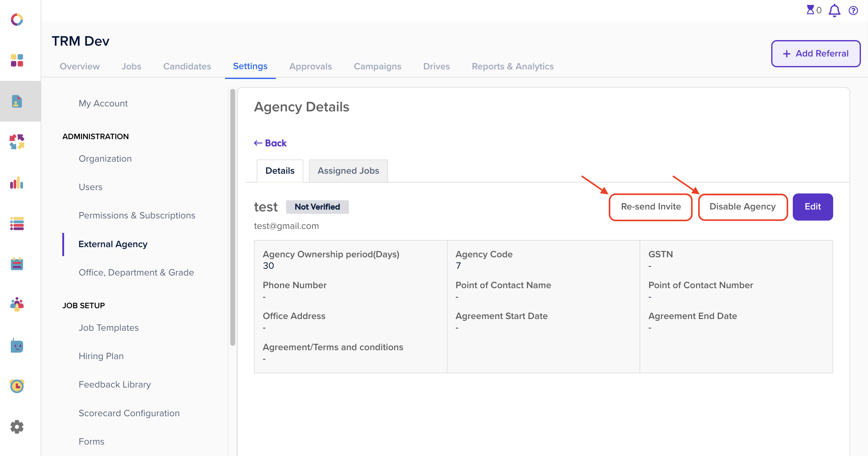Image resolution: width=868 pixels, height=456 pixels.
Task: Click the Re-send Invite button
Action: point(651,207)
